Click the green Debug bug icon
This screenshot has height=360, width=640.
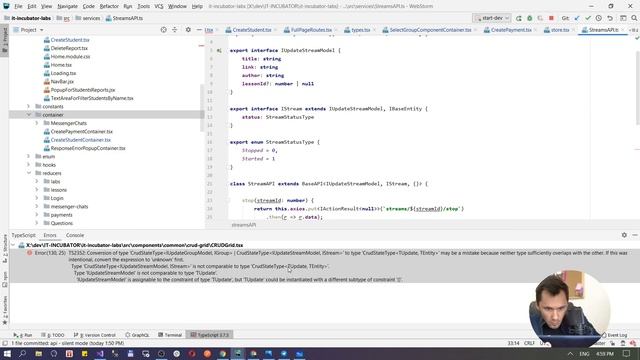pyautogui.click(x=530, y=18)
